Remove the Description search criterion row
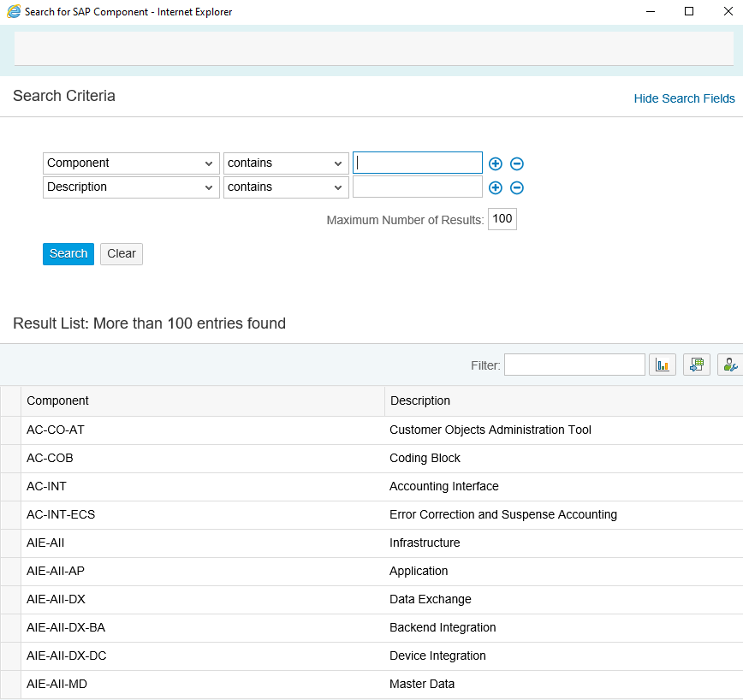Screen dimensions: 743x700 click(x=517, y=188)
